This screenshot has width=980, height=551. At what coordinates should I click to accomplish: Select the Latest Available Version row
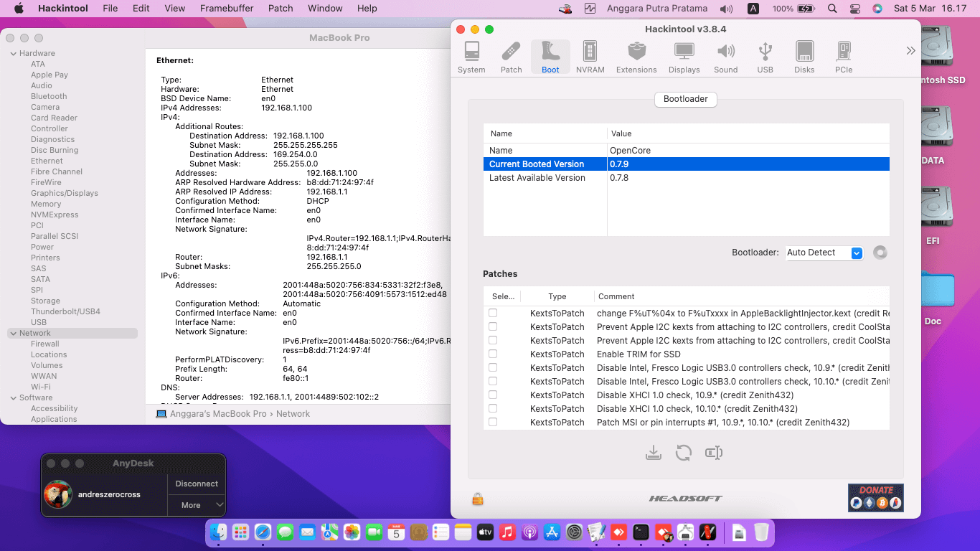click(686, 178)
